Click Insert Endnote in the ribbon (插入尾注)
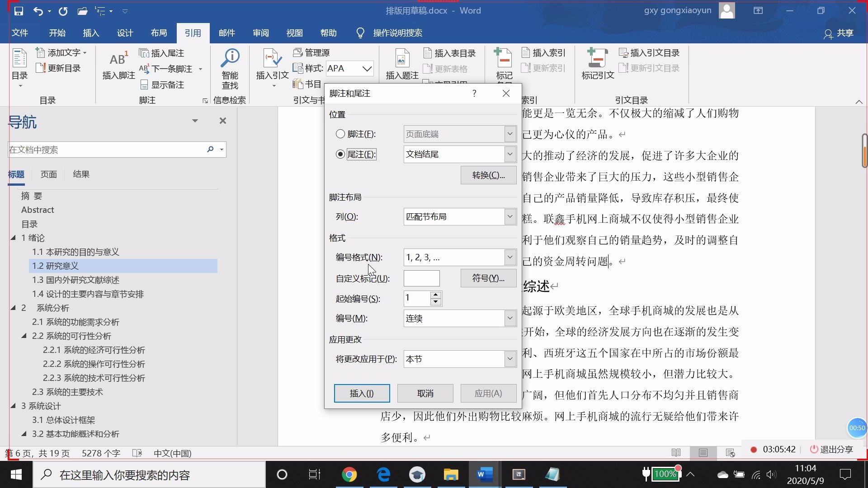The height and width of the screenshot is (488, 868). point(162,53)
